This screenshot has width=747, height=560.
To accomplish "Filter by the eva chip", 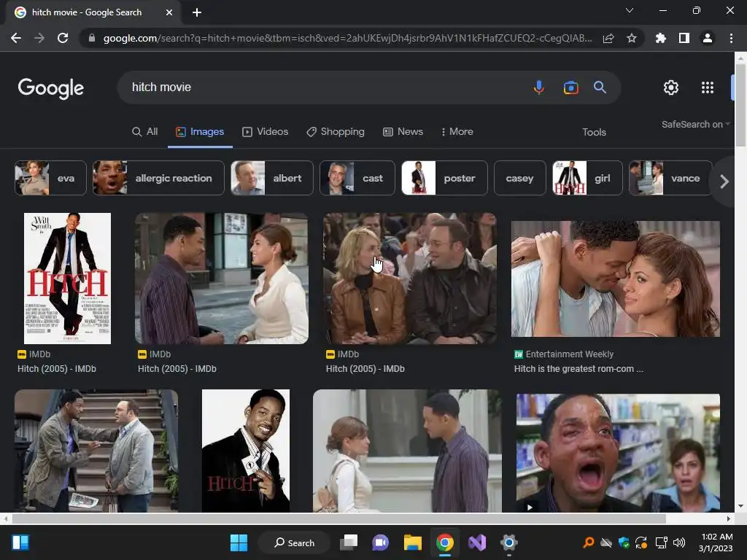I will pyautogui.click(x=50, y=178).
